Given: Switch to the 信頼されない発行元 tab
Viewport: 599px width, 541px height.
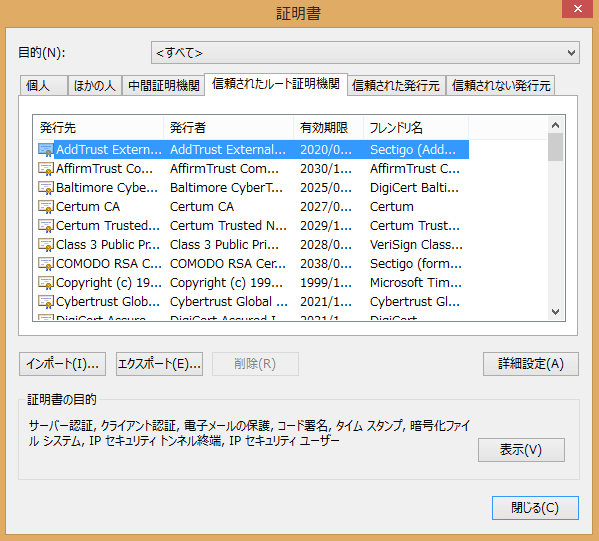Looking at the screenshot, I should coord(501,86).
